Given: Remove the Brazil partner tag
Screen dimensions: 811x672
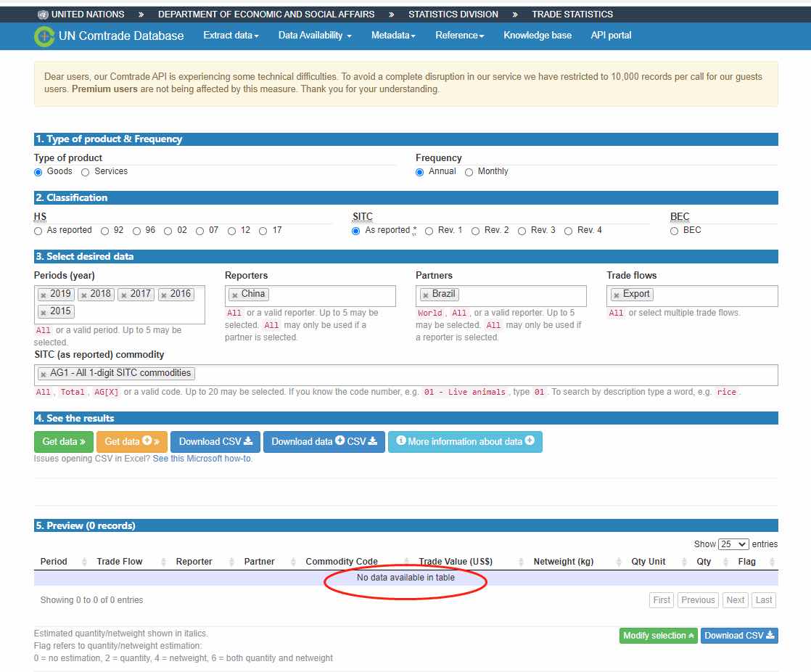Looking at the screenshot, I should tap(426, 295).
